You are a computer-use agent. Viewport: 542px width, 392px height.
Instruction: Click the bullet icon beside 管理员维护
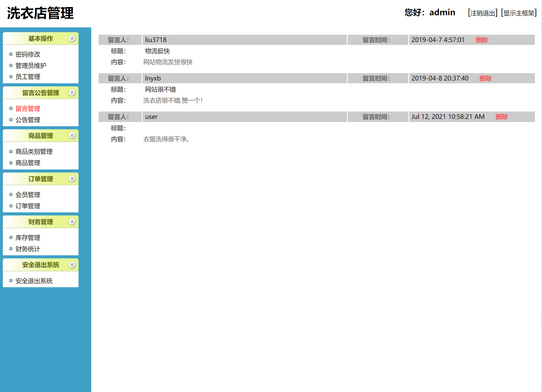11,65
